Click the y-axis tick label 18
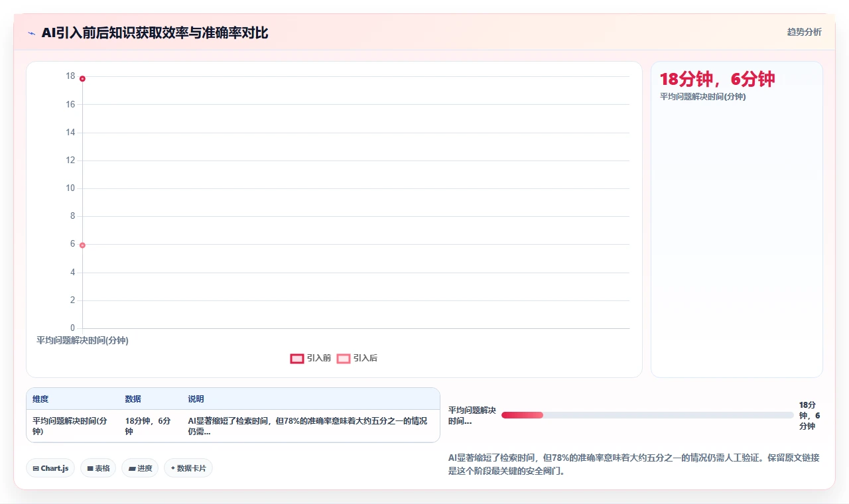The width and height of the screenshot is (849, 504). [x=70, y=76]
